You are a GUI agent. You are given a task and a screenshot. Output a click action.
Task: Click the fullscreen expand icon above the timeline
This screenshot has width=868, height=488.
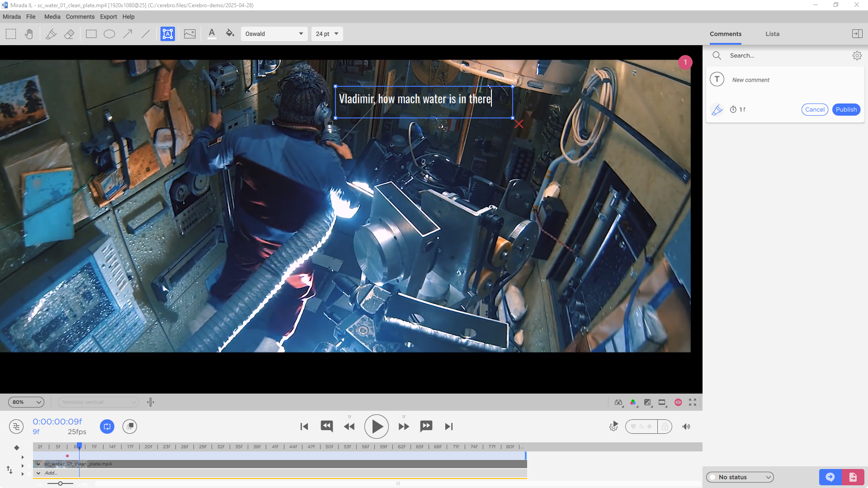[x=693, y=402]
